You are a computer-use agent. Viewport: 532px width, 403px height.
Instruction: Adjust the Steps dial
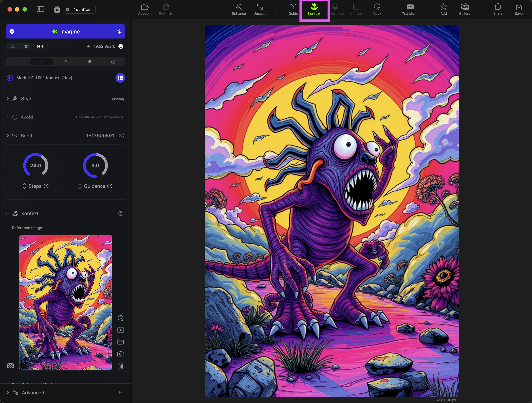pyautogui.click(x=36, y=165)
